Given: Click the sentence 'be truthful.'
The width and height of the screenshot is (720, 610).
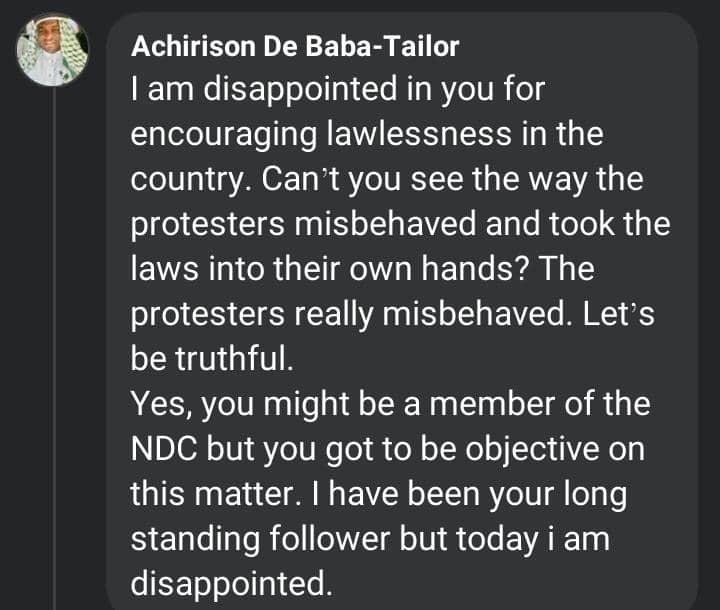Looking at the screenshot, I should point(212,358).
